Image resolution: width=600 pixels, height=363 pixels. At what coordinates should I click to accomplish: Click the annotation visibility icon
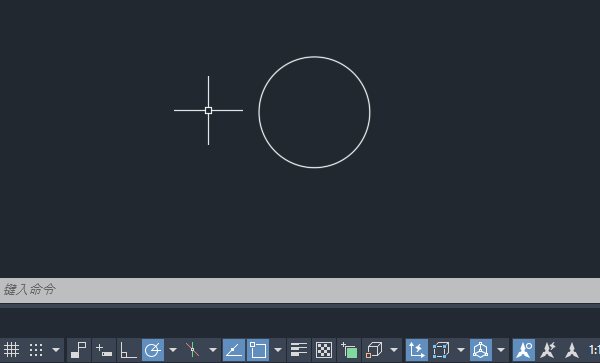coord(524,350)
